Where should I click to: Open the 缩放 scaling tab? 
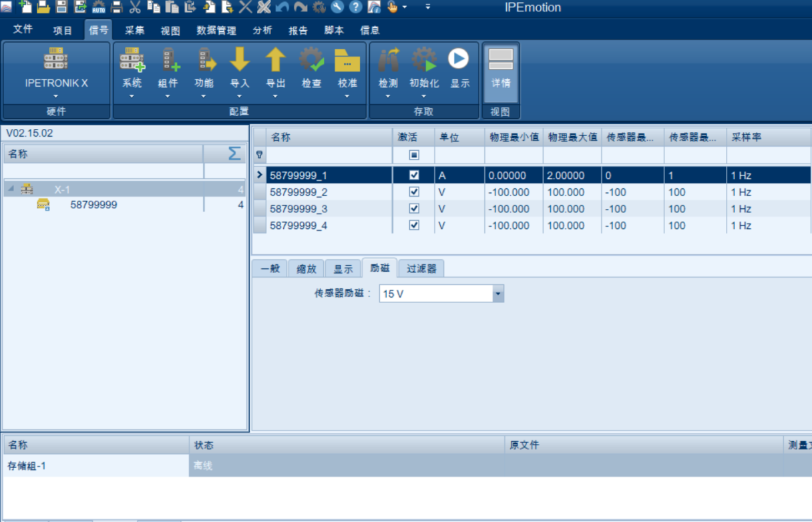click(x=307, y=269)
